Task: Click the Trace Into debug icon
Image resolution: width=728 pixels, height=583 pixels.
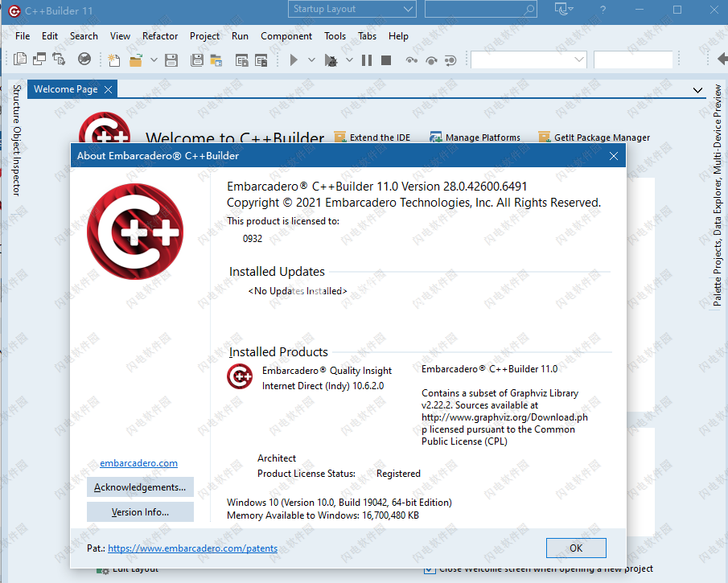Action: coord(411,60)
